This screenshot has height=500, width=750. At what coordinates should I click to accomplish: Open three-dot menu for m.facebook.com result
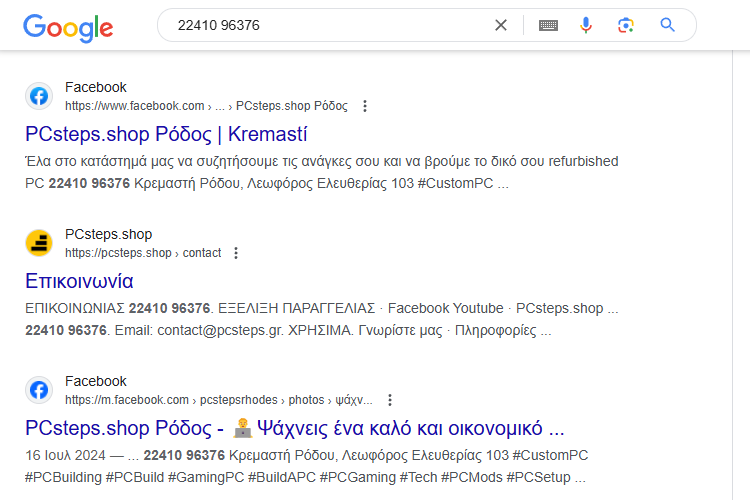pos(390,400)
